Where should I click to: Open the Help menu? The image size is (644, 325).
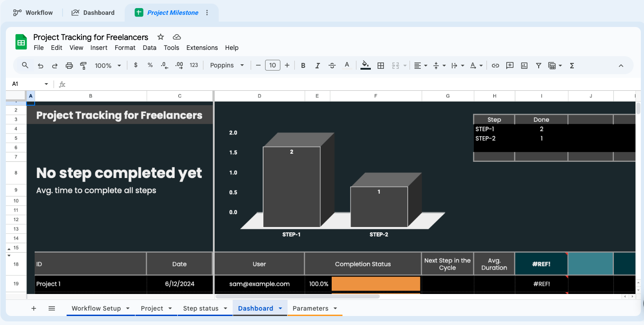click(x=232, y=48)
